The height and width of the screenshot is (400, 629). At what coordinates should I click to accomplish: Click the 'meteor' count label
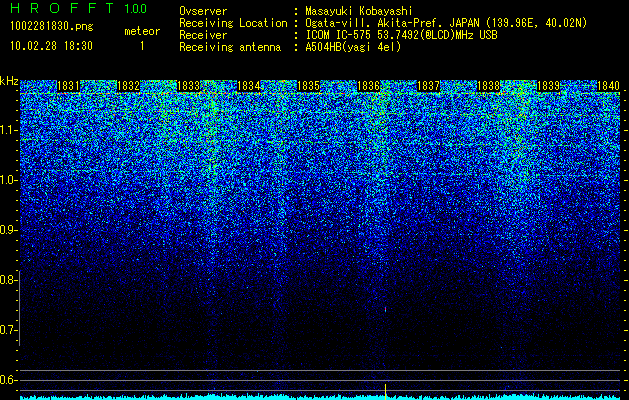click(142, 31)
